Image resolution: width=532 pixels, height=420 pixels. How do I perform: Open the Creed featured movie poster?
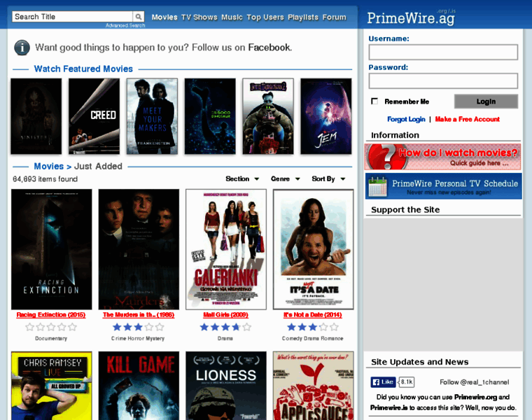pyautogui.click(x=94, y=116)
